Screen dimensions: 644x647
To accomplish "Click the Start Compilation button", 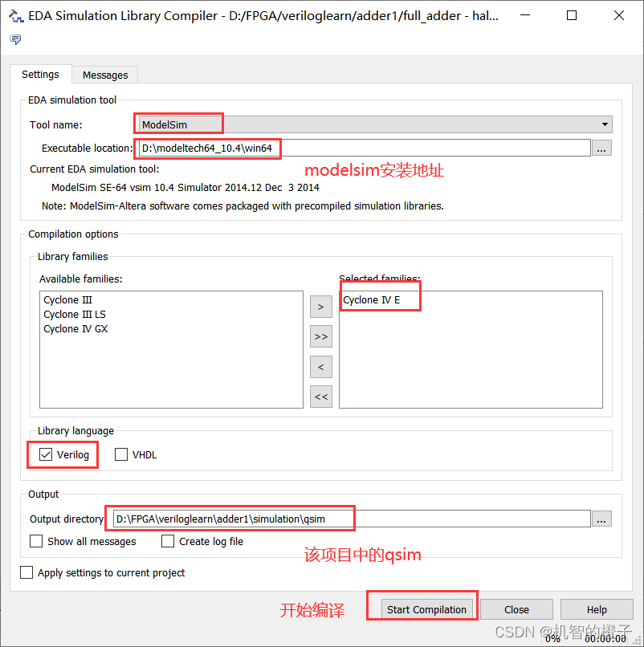I will click(426, 609).
